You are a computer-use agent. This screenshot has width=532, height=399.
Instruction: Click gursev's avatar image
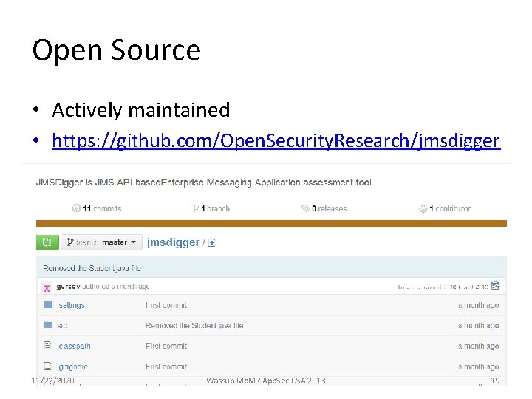(47, 287)
